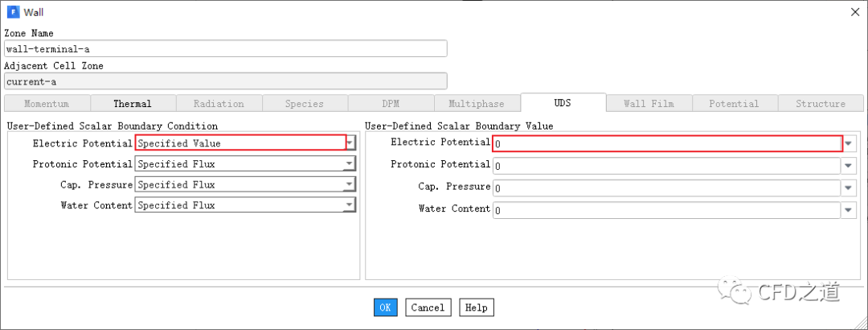Screen dimensions: 868x330
Task: Open Cap. Pressure value profile dropdown arrow
Action: click(x=850, y=188)
